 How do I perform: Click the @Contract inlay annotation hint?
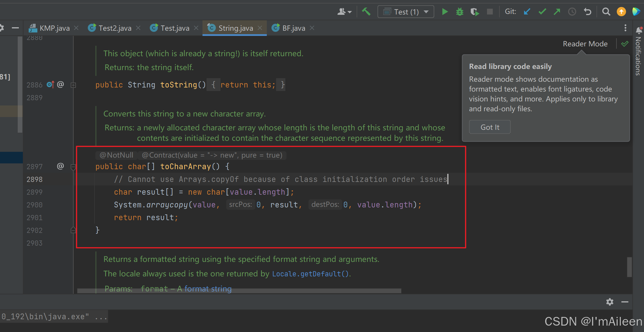[212, 155]
